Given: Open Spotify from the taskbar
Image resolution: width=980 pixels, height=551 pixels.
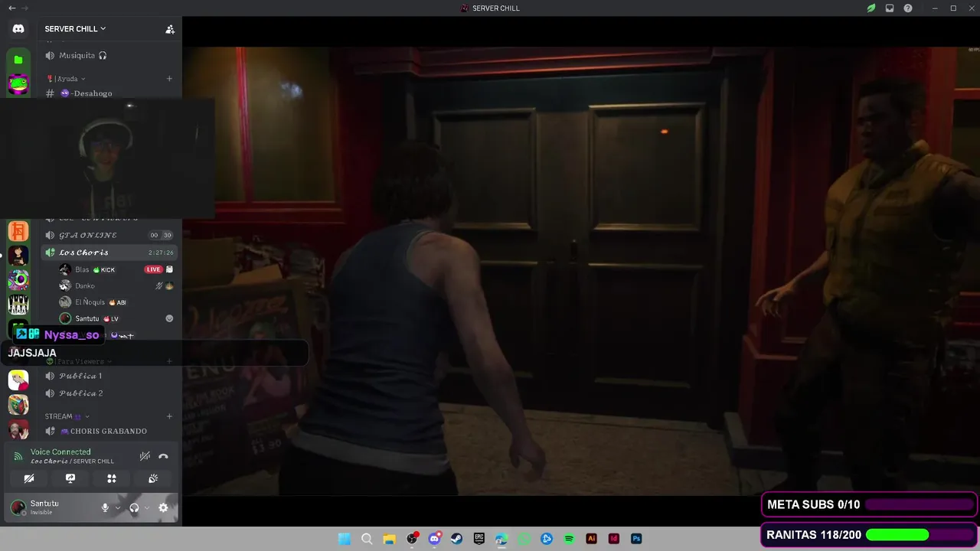Looking at the screenshot, I should (569, 539).
